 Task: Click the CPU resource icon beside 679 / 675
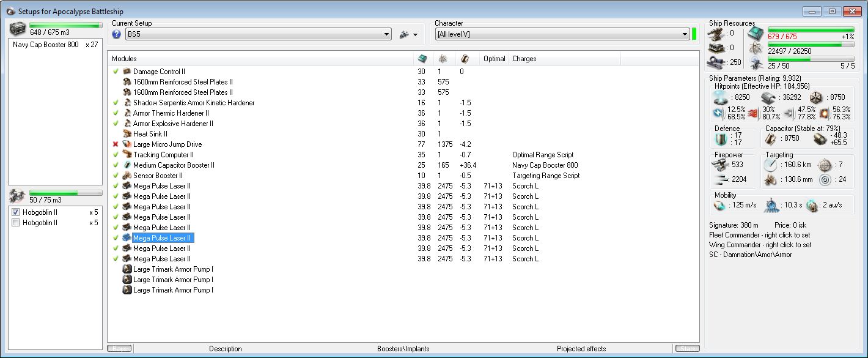756,34
